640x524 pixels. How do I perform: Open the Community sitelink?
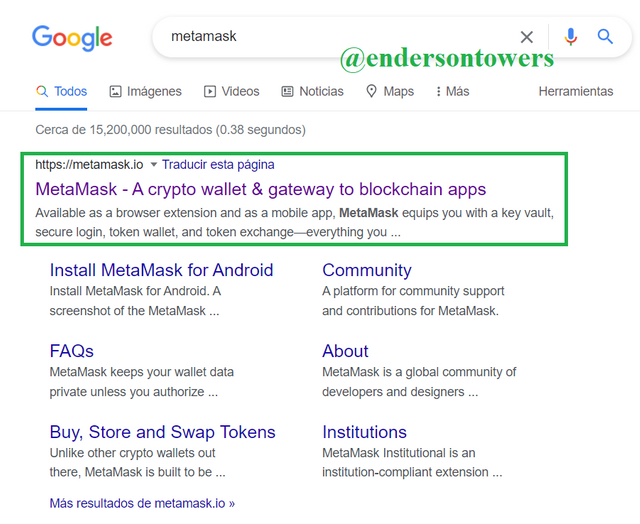coord(367,270)
